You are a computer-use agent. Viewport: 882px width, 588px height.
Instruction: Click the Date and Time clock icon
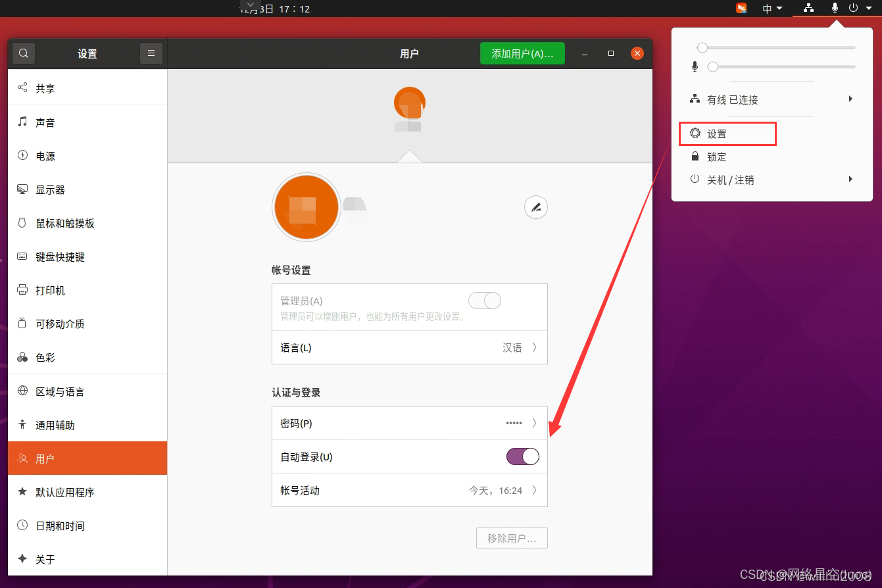coord(22,525)
